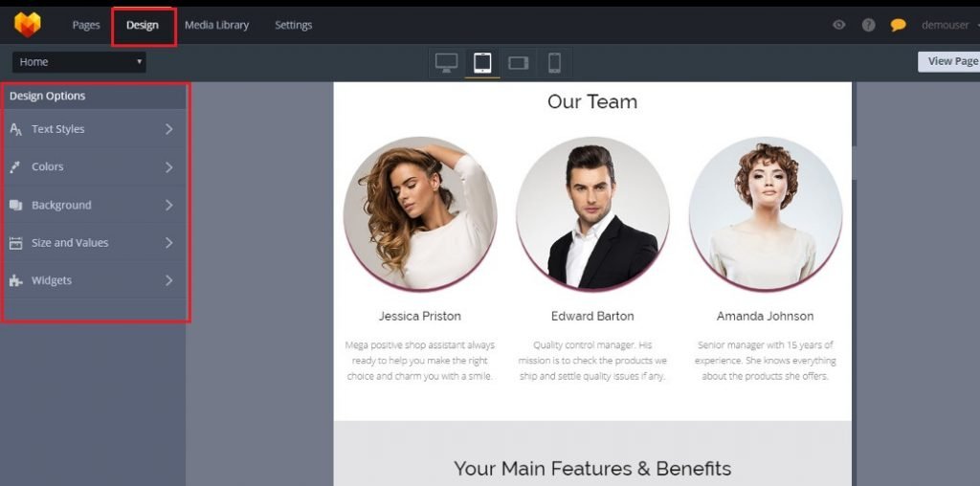The image size is (980, 486).
Task: Select the smartphone preview icon
Action: click(x=554, y=62)
